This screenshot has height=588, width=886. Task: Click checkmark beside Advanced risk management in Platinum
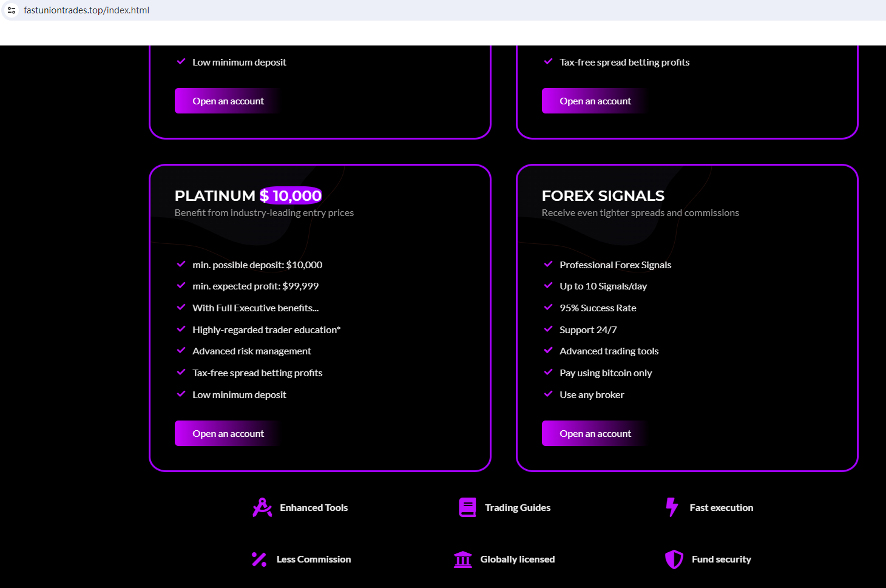(x=181, y=350)
